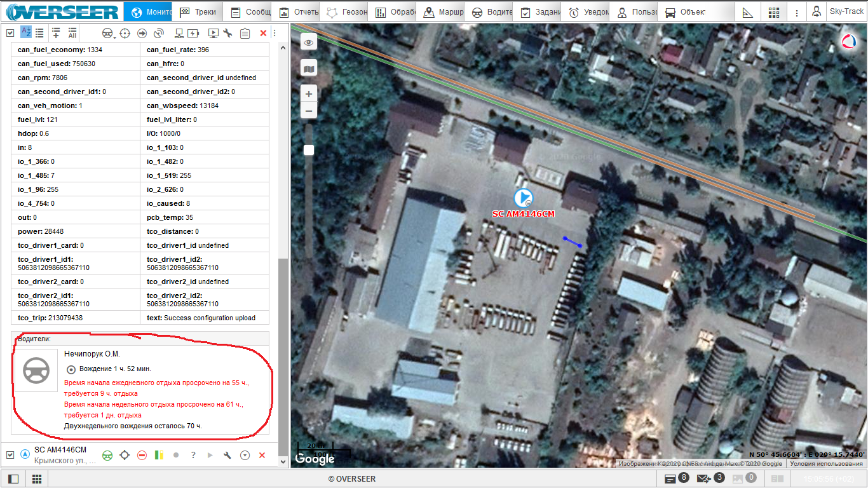Click the map zoom-in plus button
The image size is (868, 488).
tap(309, 94)
